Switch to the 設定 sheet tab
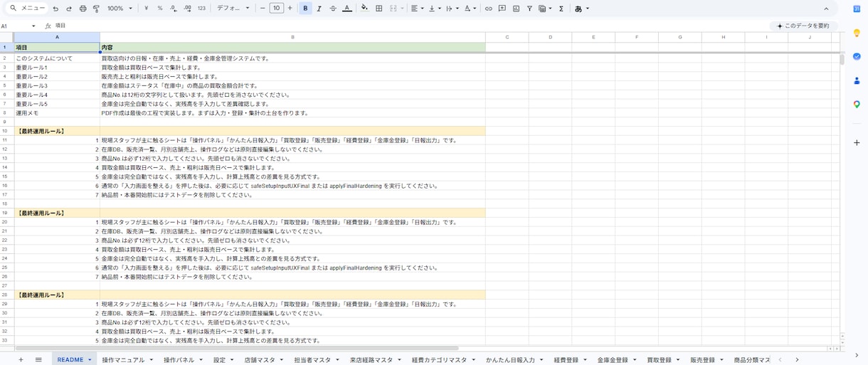This screenshot has height=365, width=868. pyautogui.click(x=219, y=360)
